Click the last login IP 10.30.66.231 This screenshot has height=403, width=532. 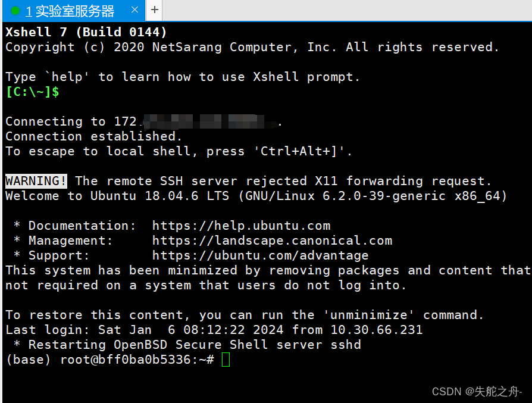377,330
